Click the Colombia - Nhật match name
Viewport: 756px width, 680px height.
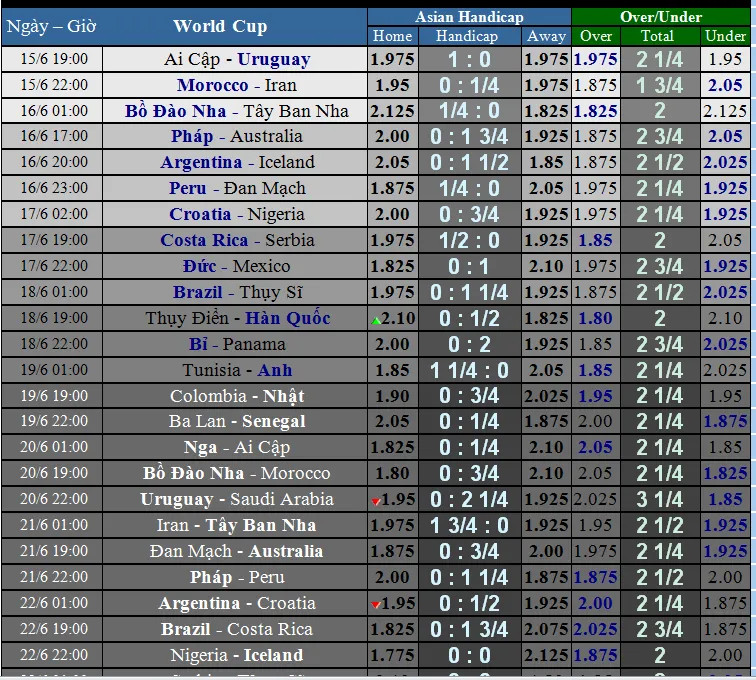tap(237, 397)
